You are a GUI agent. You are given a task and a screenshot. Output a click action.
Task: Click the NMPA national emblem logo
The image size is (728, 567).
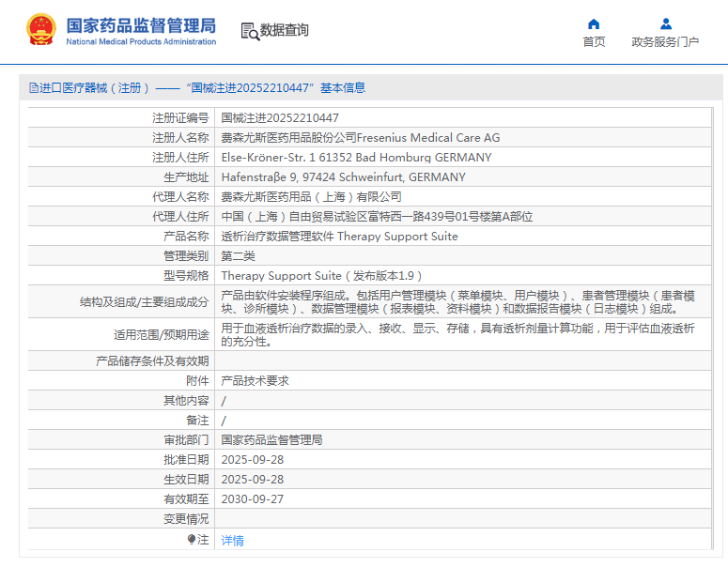coord(40,29)
